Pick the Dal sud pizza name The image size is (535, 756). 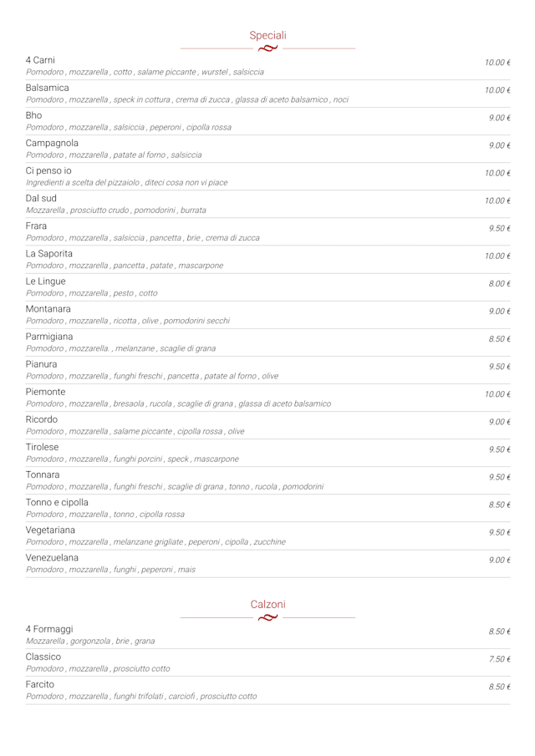tap(41, 198)
